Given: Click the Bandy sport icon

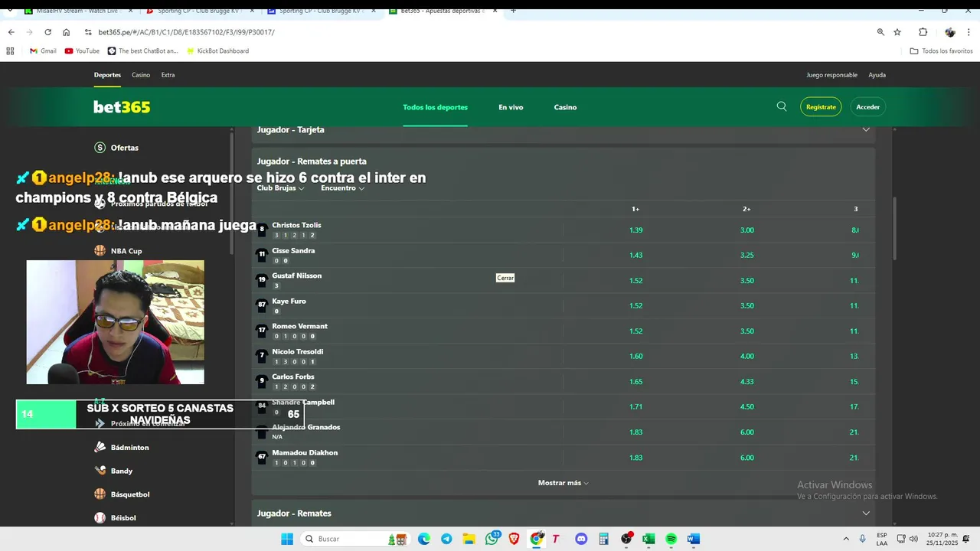Looking at the screenshot, I should coord(100,471).
